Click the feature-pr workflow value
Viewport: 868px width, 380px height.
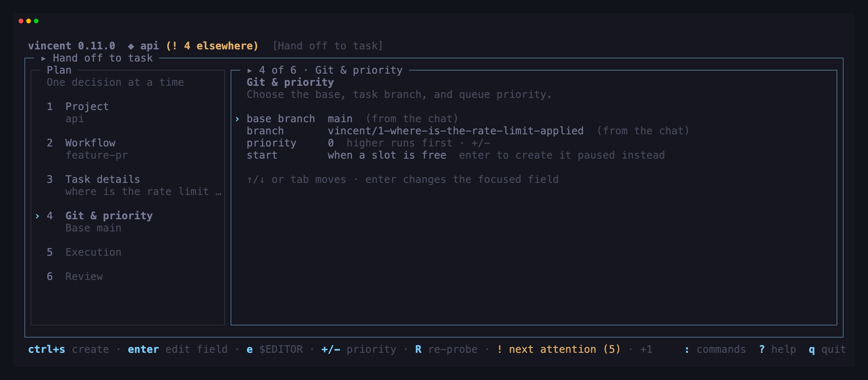[x=96, y=155]
